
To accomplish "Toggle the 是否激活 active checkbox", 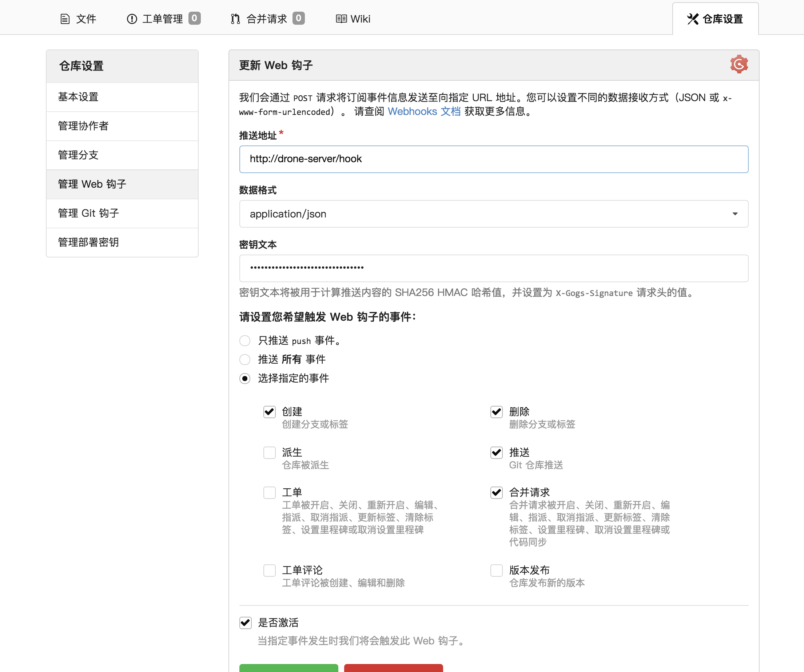I will [246, 623].
